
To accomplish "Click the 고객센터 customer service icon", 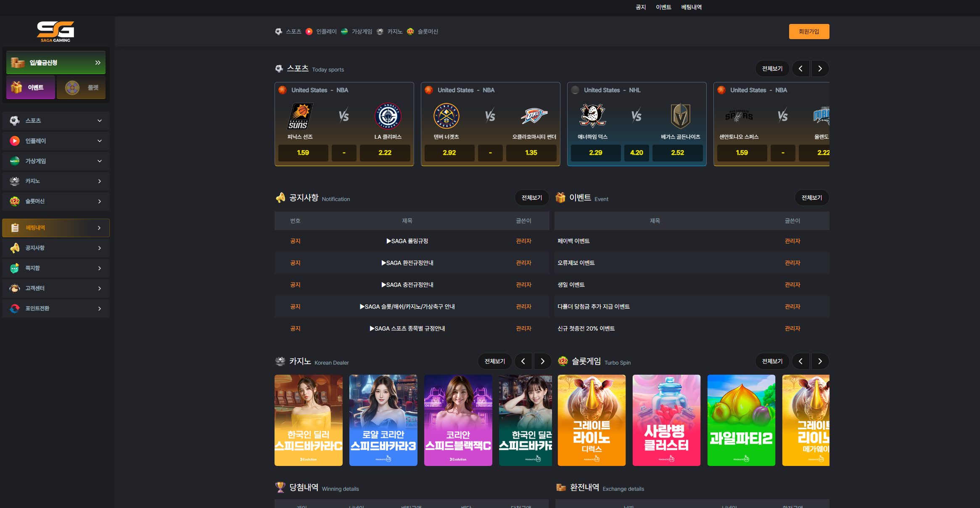I will coord(15,288).
